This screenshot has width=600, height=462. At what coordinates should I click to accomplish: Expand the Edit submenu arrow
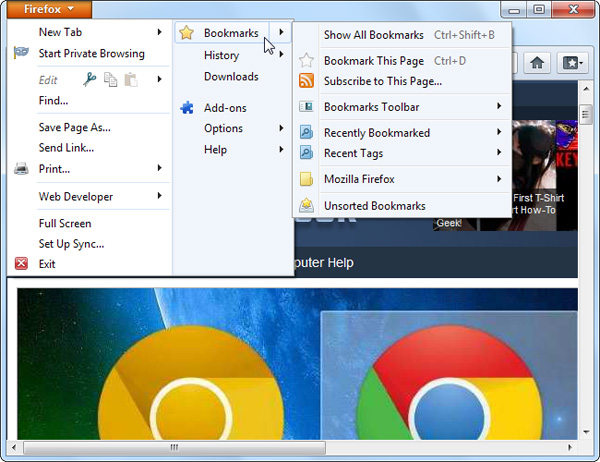tap(160, 79)
